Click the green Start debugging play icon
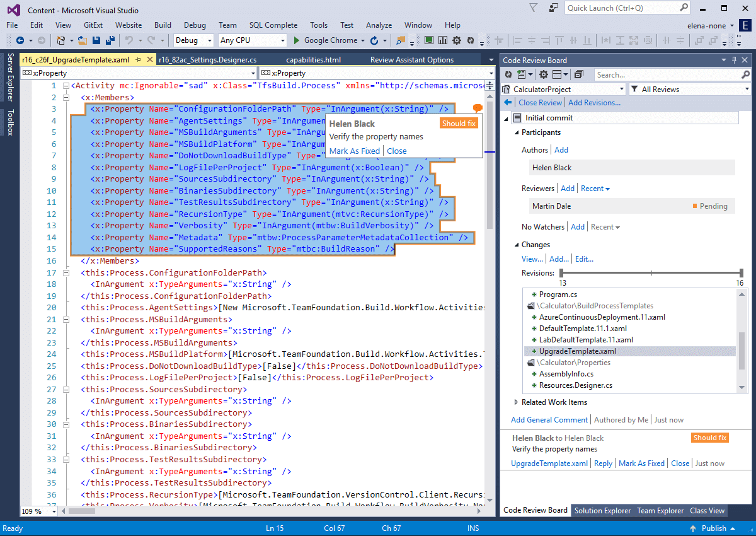 (297, 40)
